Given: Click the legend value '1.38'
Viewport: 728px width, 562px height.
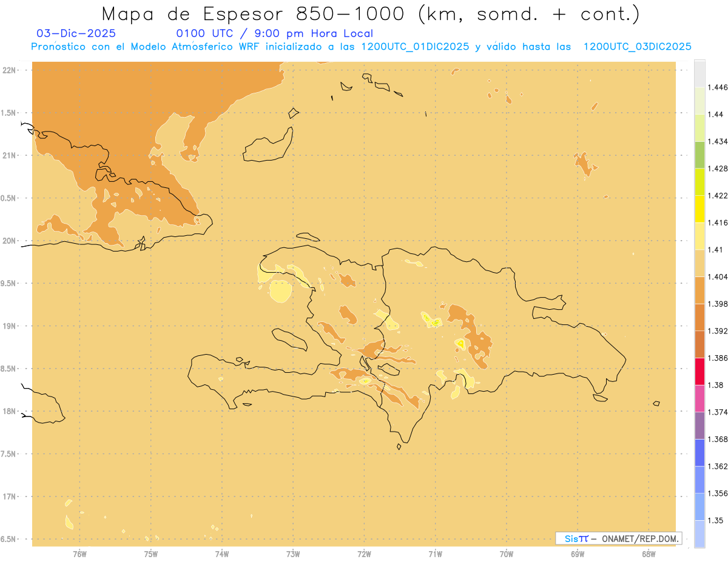Looking at the screenshot, I should [x=716, y=385].
